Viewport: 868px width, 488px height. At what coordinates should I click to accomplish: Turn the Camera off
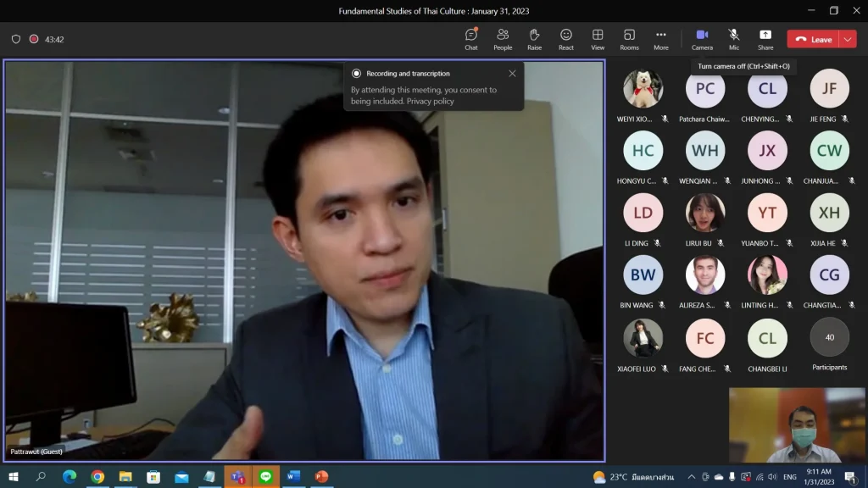click(x=702, y=38)
